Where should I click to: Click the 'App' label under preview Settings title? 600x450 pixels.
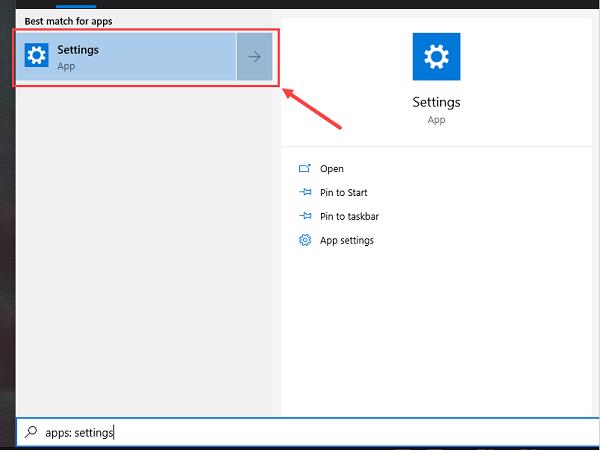tap(436, 120)
